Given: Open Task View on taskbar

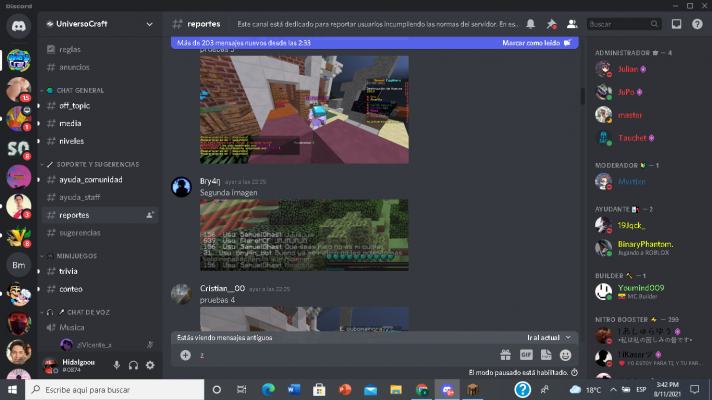Looking at the screenshot, I should [x=242, y=390].
